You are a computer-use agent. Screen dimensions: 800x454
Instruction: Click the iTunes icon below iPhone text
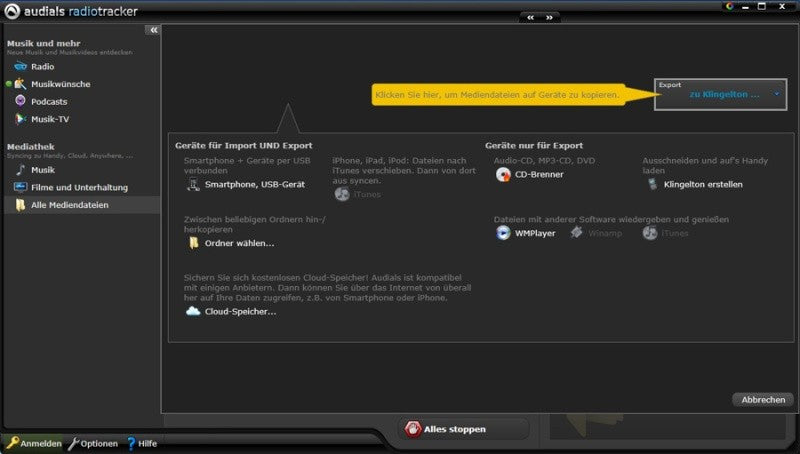[x=342, y=194]
